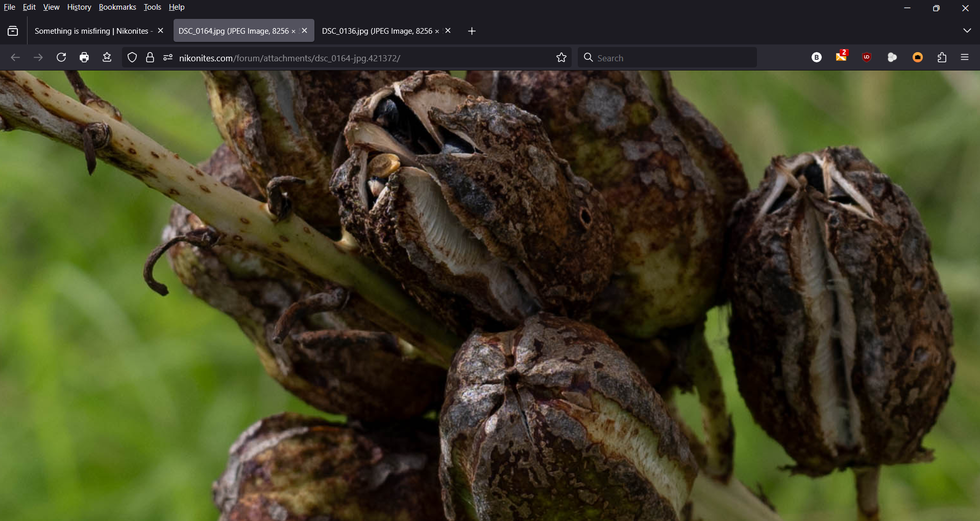Close the DSC_0164.jpg tab
Screen dimensions: 980x521
305,31
